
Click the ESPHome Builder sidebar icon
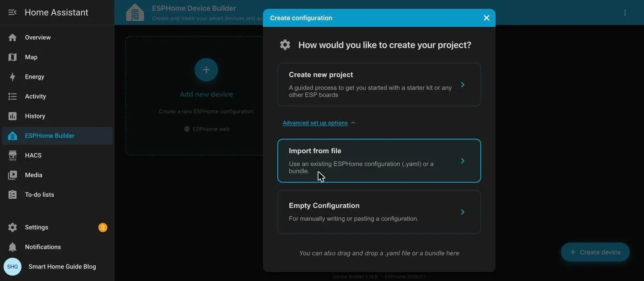coord(13,136)
